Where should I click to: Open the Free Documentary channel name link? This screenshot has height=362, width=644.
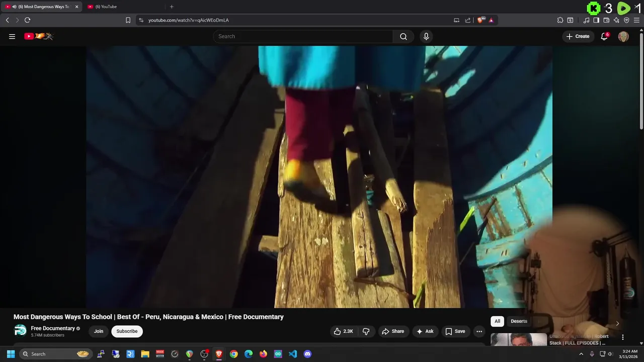coord(53,328)
